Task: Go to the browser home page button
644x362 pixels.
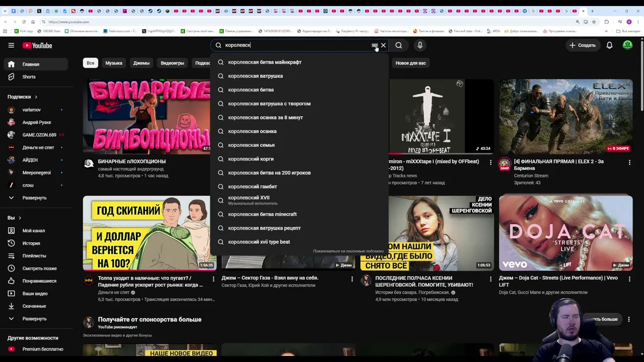Action: coord(33,22)
